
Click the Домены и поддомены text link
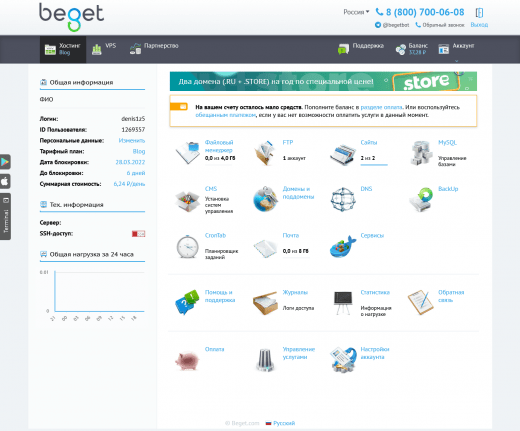[x=298, y=193]
